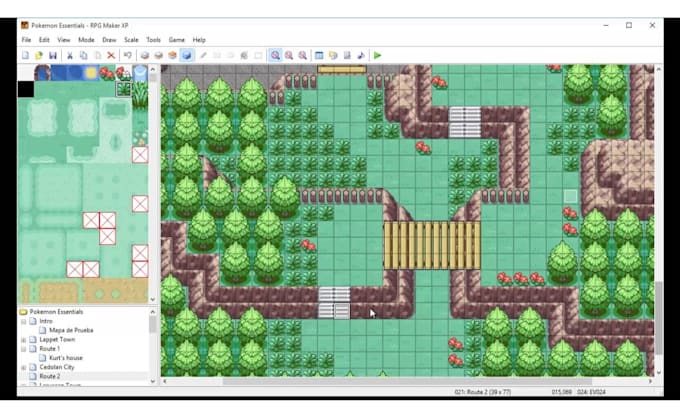This screenshot has height=409, width=680.
Task: Create a new project with the toolbar icon
Action: pyautogui.click(x=26, y=55)
